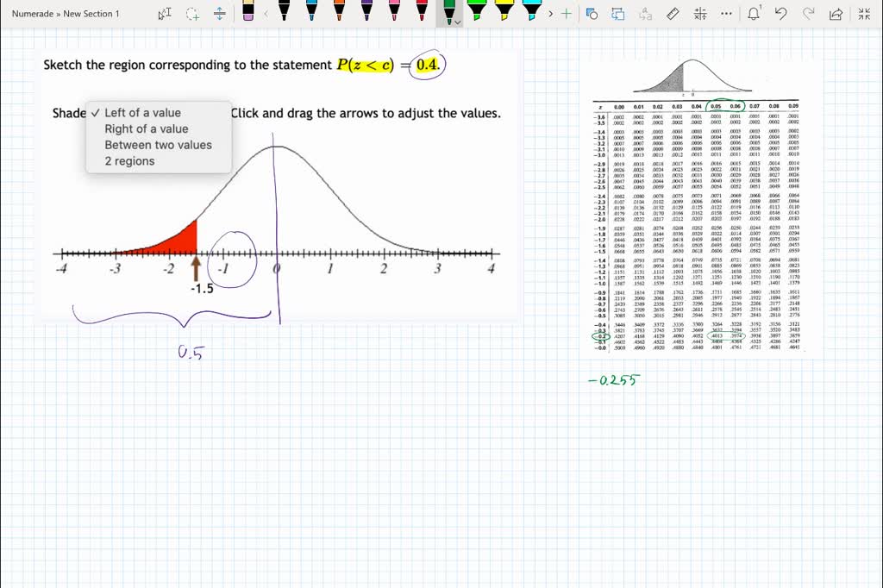
Task: Redo the undone stroke
Action: [807, 13]
